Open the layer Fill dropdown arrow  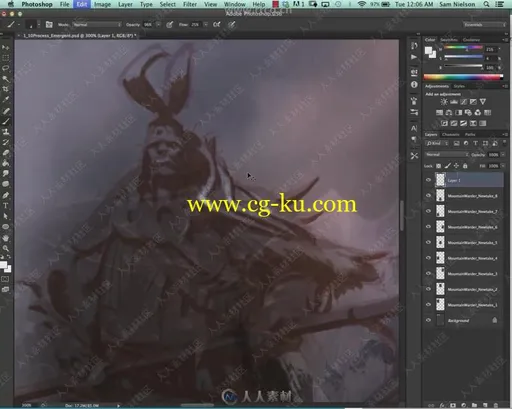[503, 166]
